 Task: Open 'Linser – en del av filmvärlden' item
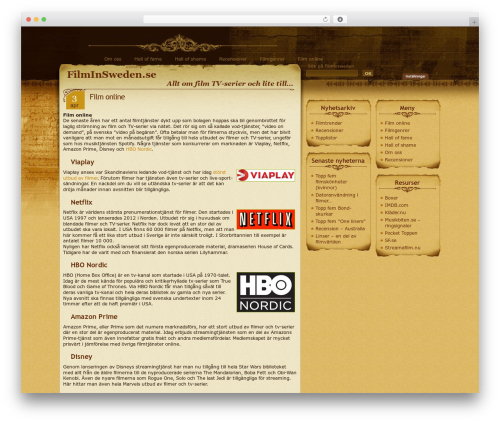pos(336,239)
